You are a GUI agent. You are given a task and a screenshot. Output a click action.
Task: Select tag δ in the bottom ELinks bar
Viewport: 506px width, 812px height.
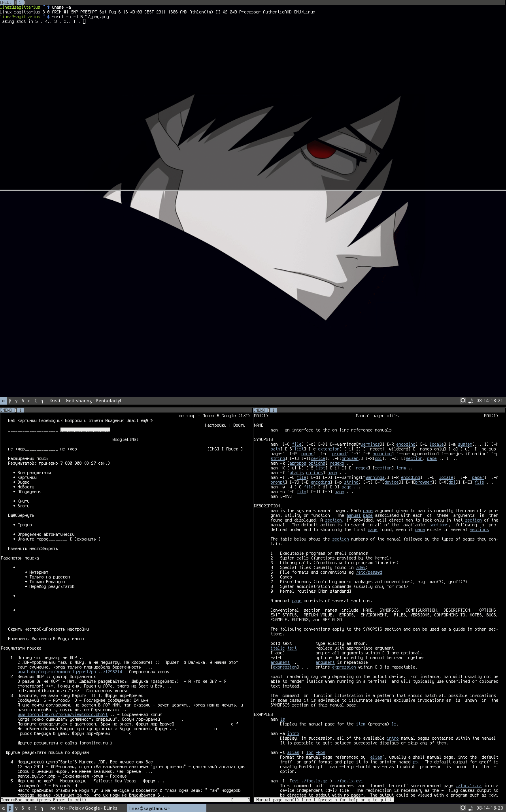coord(23,808)
